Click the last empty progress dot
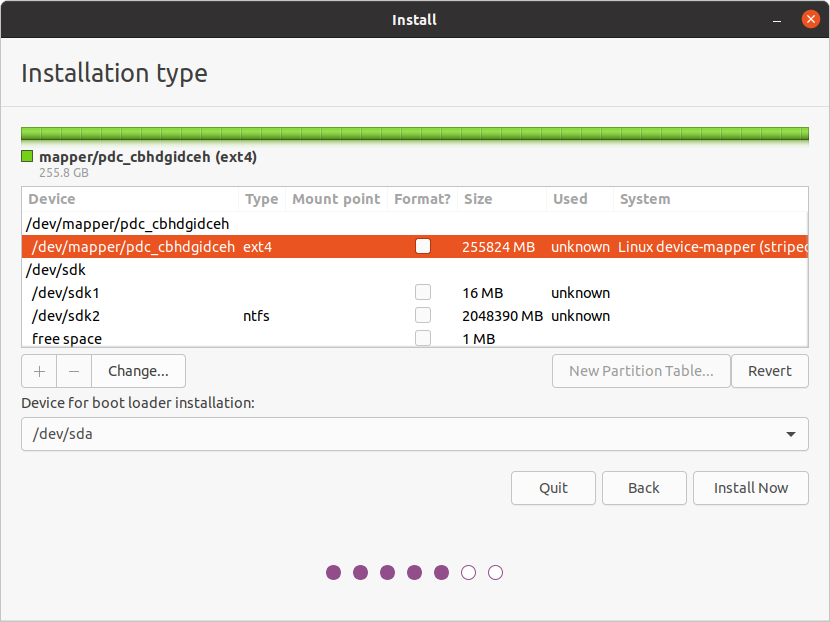The width and height of the screenshot is (830, 622). 495,572
